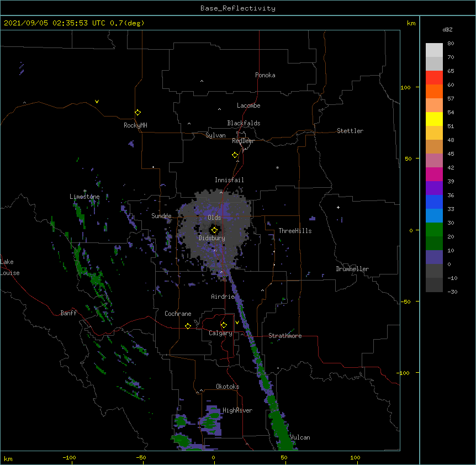The width and height of the screenshot is (476, 465).
Task: Click the Base_Reflectivity title text
Action: [238, 8]
